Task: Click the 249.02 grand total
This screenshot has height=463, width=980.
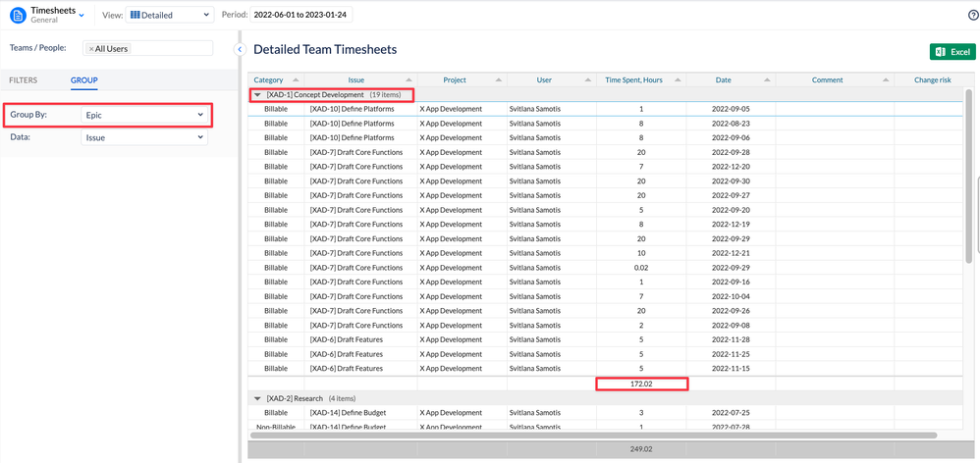Action: [641, 448]
